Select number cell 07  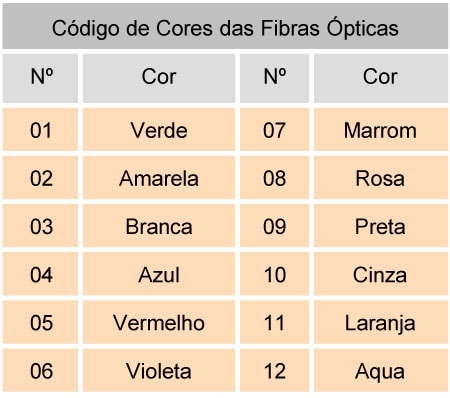274,130
